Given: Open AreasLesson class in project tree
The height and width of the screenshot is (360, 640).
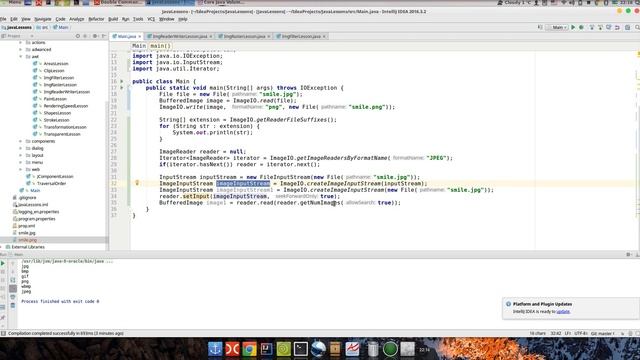Looking at the screenshot, I should [56, 64].
